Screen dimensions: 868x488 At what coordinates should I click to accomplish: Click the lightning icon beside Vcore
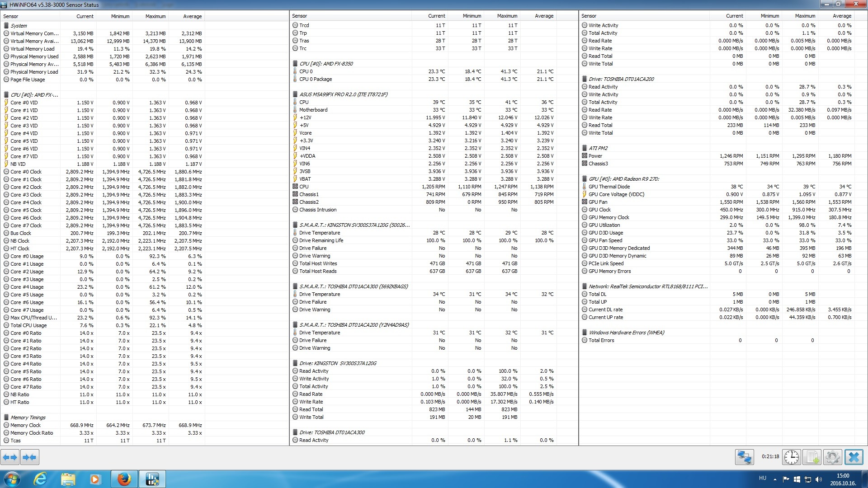[295, 133]
